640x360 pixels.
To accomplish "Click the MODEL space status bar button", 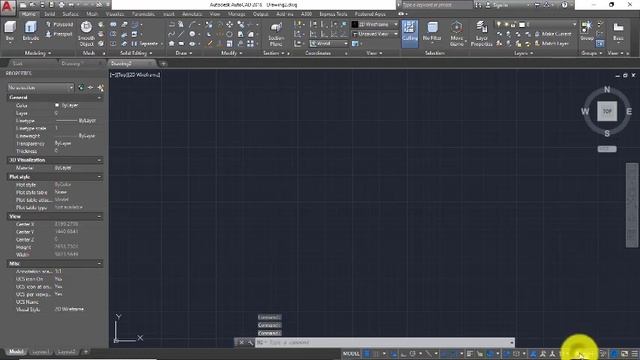I will [x=351, y=354].
